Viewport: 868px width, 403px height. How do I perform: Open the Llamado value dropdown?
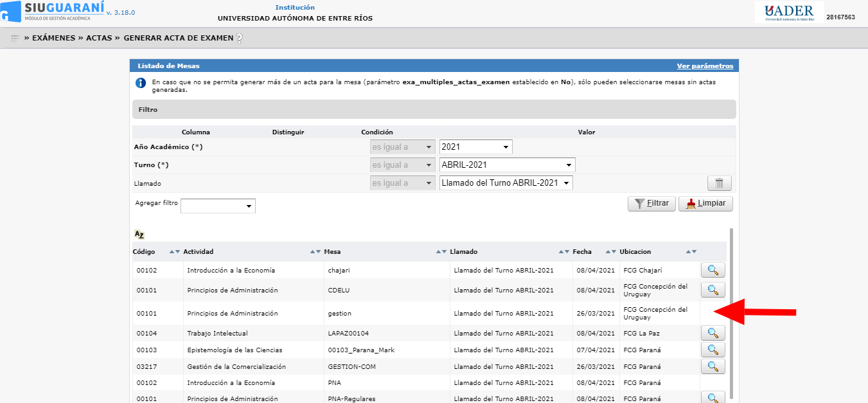tap(506, 183)
